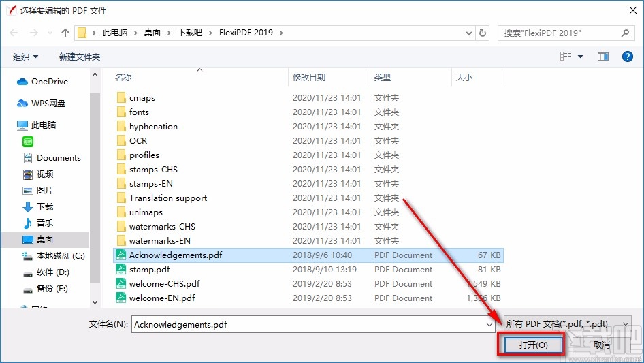Go up one folder level

pos(65,33)
